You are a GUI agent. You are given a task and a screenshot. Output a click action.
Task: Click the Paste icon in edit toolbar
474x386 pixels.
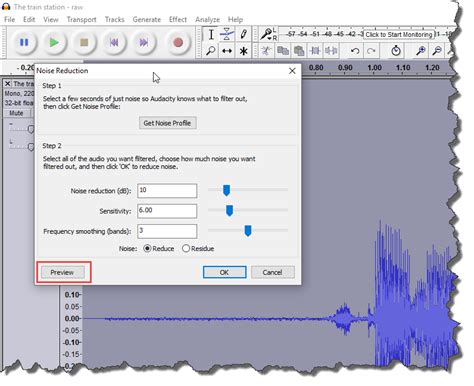coord(299,51)
